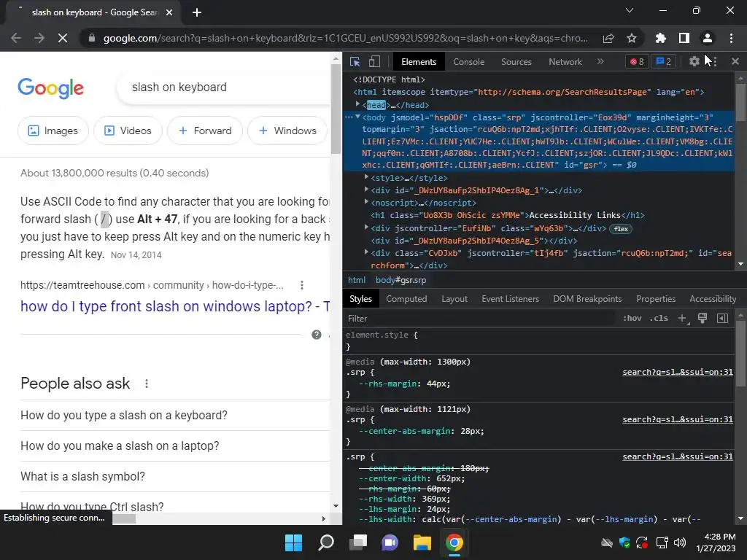Open the Layout pane tab
Image resolution: width=747 pixels, height=560 pixels.
pos(454,299)
